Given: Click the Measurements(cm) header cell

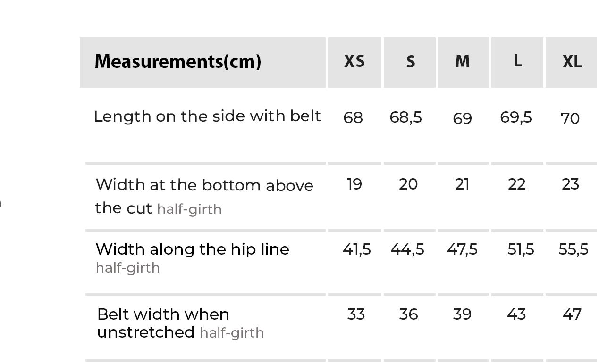Looking at the screenshot, I should tap(177, 62).
